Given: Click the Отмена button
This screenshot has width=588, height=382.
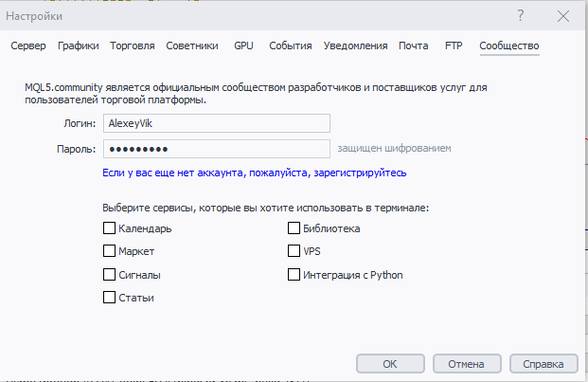Looking at the screenshot, I should (467, 363).
